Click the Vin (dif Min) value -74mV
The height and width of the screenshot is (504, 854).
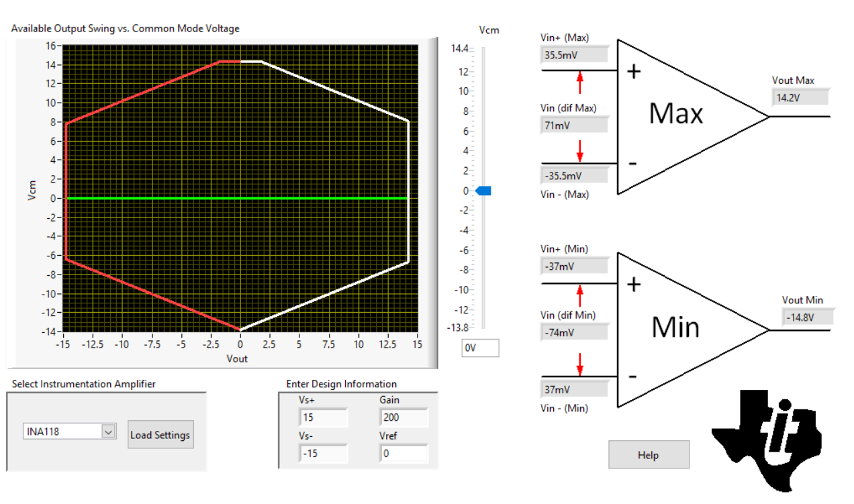(574, 332)
